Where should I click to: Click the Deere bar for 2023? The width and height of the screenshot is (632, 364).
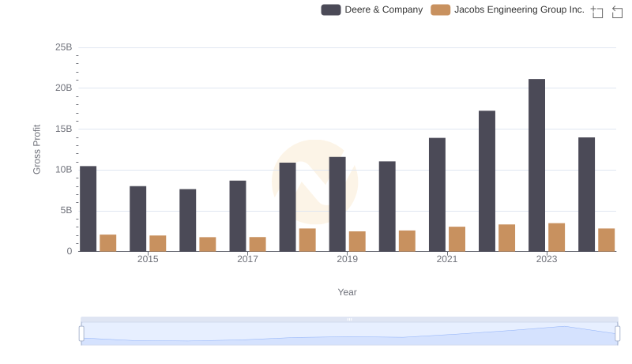click(x=537, y=165)
